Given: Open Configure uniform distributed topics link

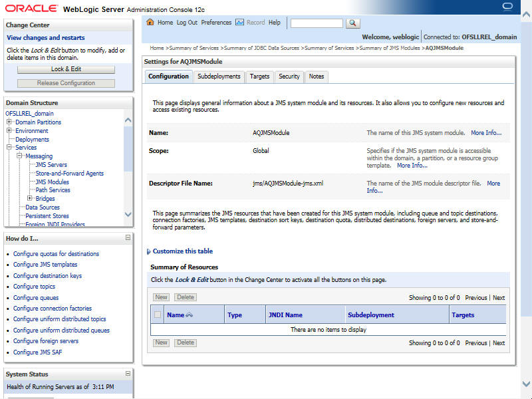Looking at the screenshot, I should (x=60, y=319).
